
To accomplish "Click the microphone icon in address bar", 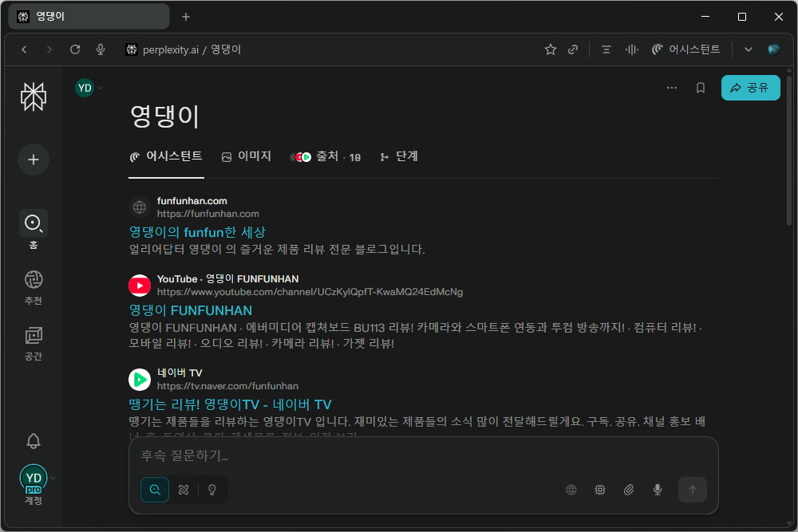I will coord(101,49).
